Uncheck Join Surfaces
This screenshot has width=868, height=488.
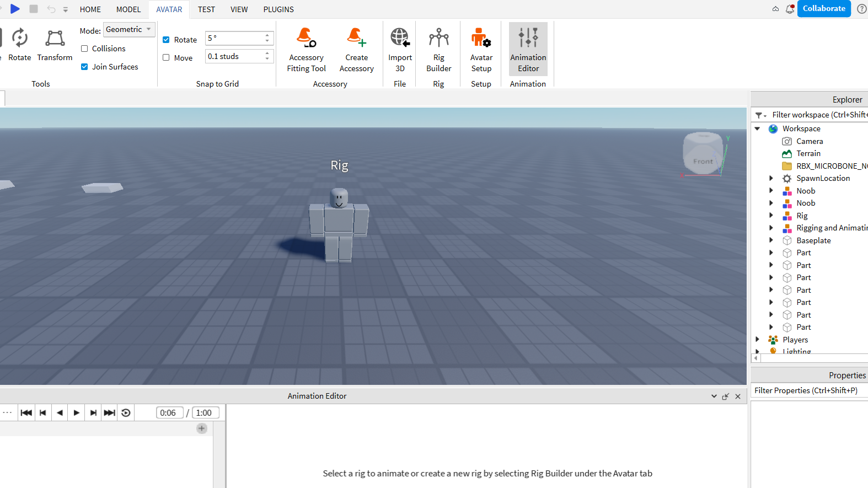84,67
